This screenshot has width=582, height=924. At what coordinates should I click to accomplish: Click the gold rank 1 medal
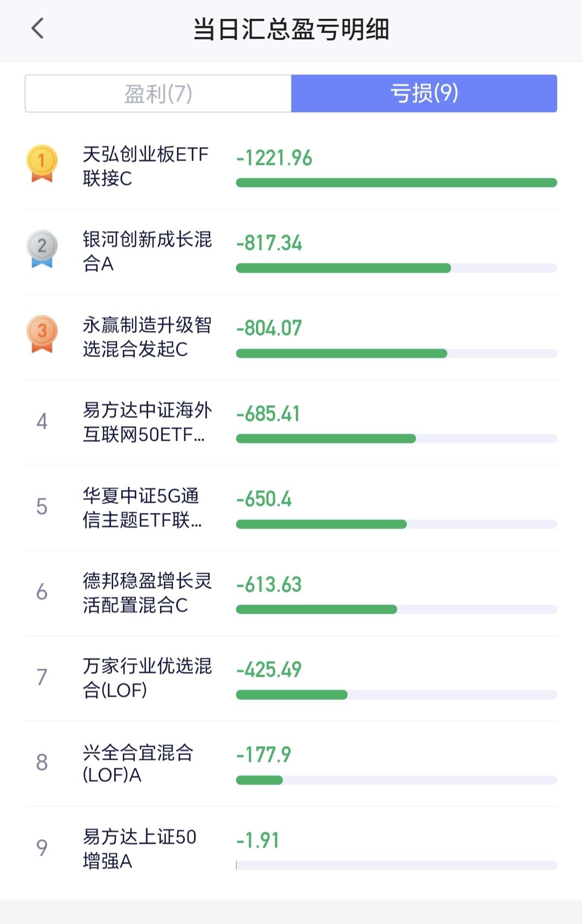[42, 163]
